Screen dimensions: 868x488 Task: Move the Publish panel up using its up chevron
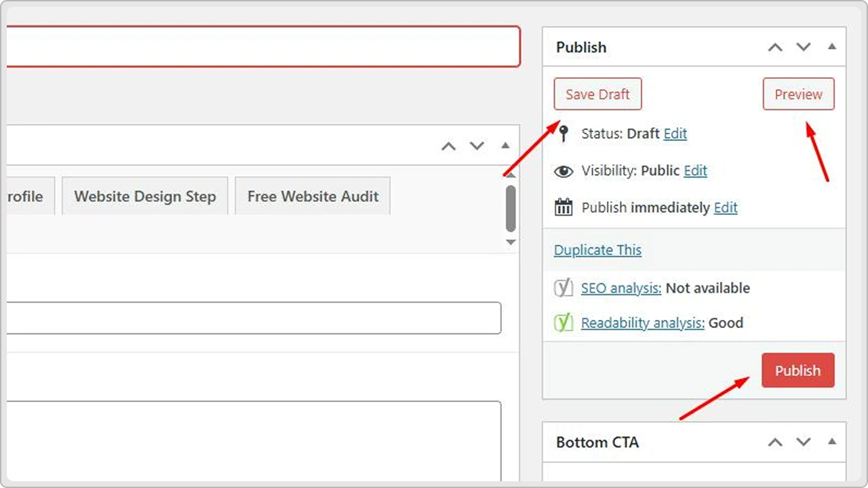click(x=775, y=47)
